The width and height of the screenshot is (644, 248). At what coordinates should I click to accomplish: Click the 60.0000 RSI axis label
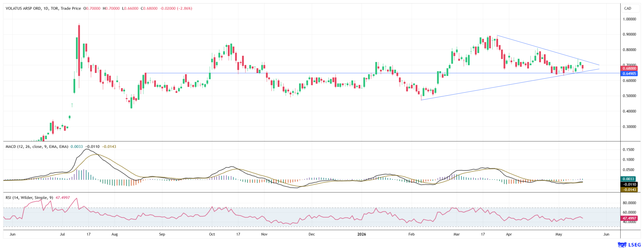pos(629,213)
